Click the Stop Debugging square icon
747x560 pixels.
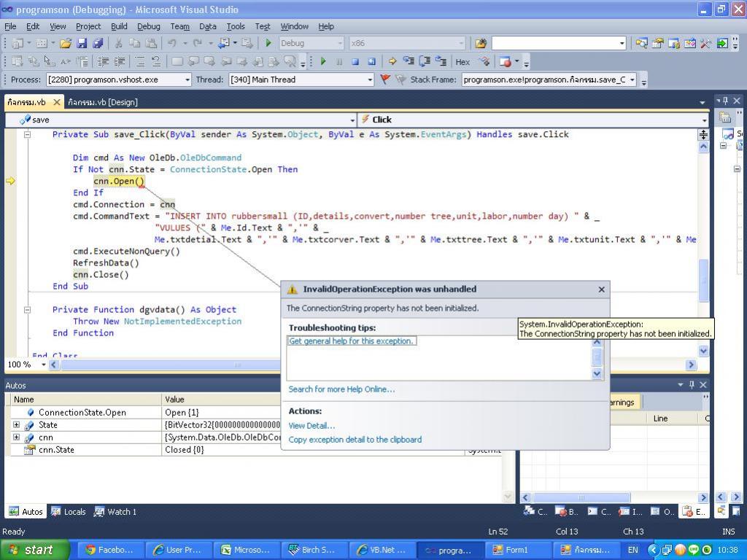(355, 61)
